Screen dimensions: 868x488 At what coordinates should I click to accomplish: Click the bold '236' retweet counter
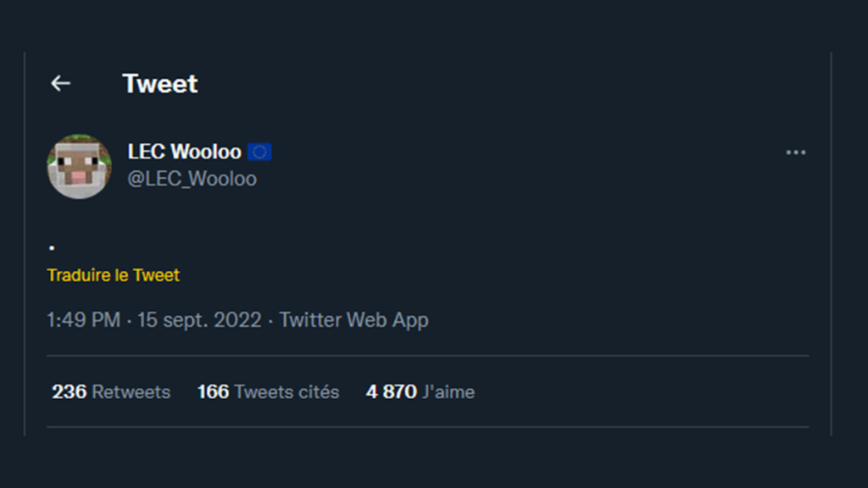coord(69,391)
